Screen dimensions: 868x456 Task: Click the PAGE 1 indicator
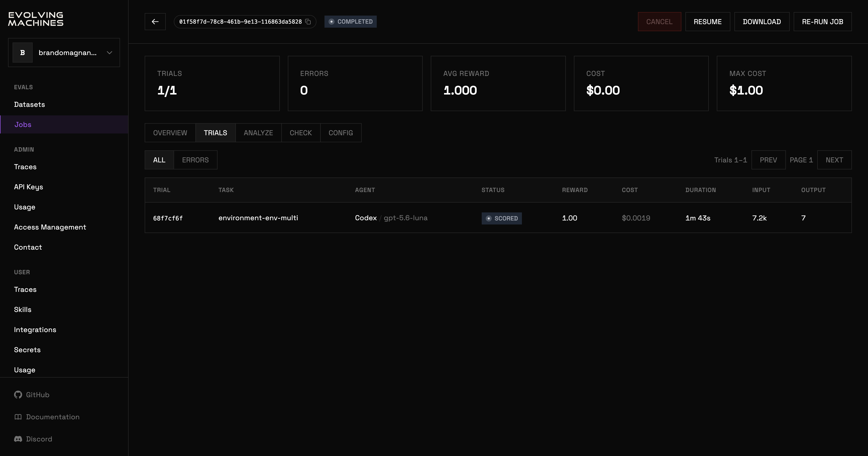point(801,160)
